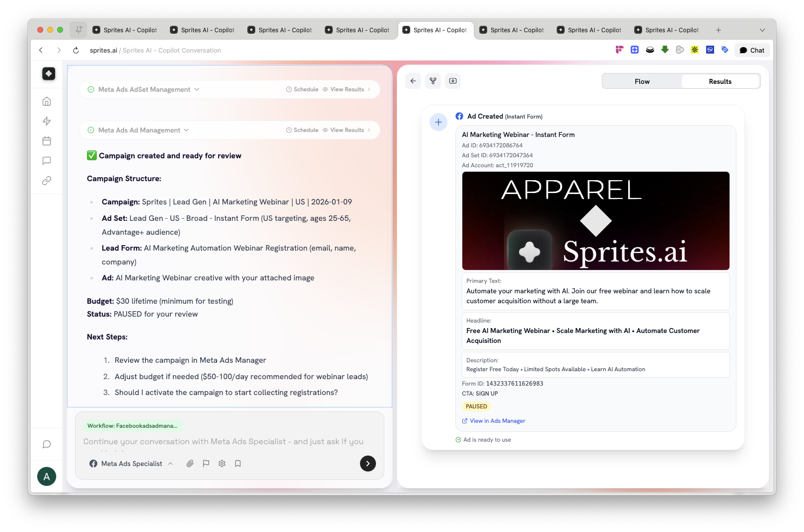Click the flag icon in message composer
804x532 pixels.
click(206, 464)
